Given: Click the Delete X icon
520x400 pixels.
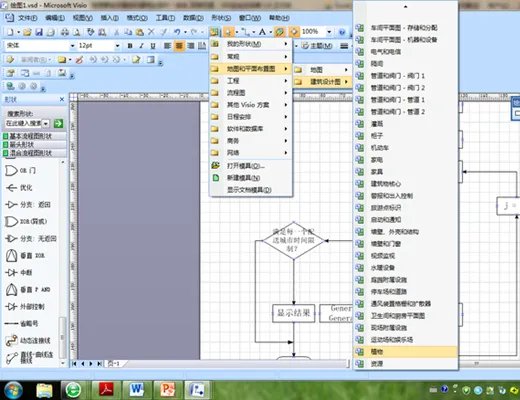Looking at the screenshot, I should 151,32.
